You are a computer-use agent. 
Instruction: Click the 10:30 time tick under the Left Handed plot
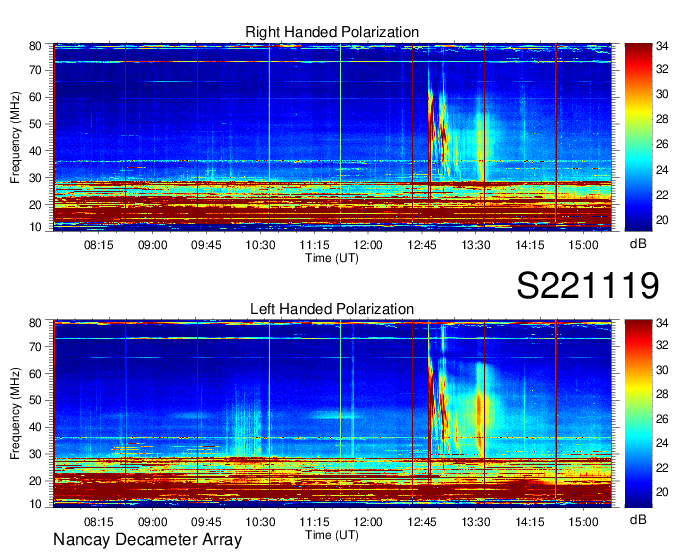[x=260, y=521]
